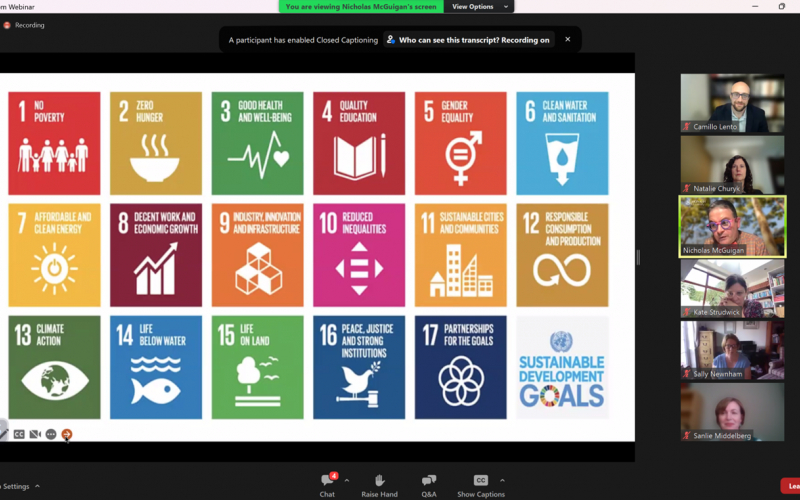Image resolution: width=800 pixels, height=500 pixels.
Task: Click muted mic icon beside Sally Newnham
Action: click(687, 373)
